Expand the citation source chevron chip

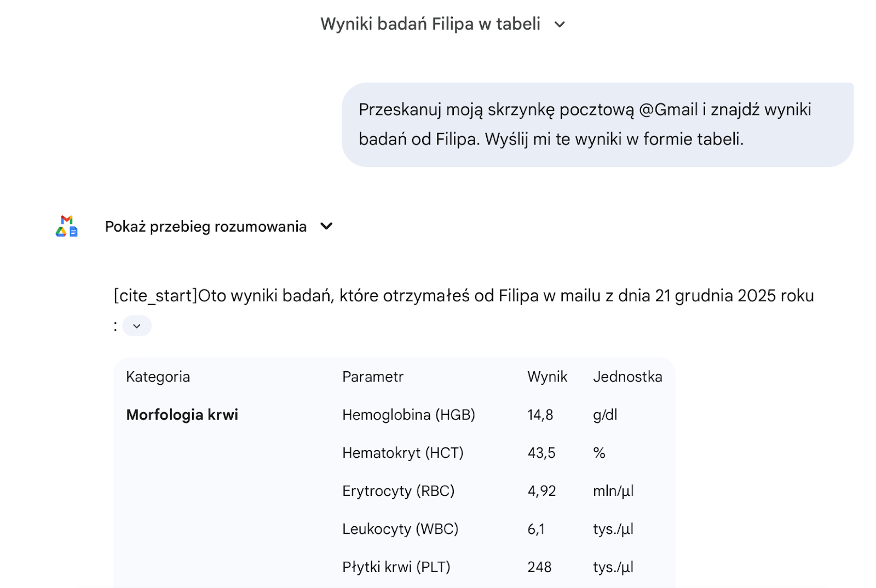pos(137,326)
